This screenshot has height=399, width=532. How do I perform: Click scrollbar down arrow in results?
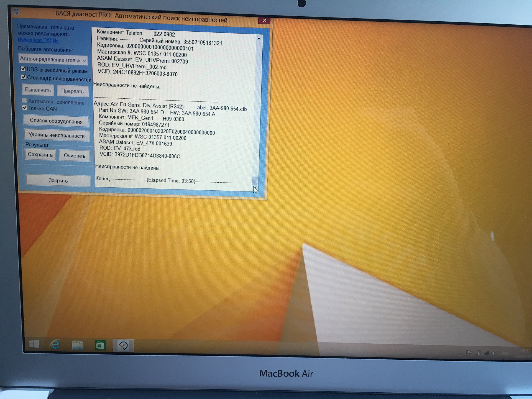coord(255,189)
